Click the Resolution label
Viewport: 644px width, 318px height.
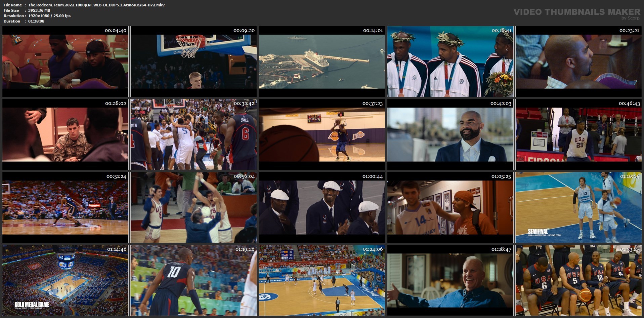(14, 16)
